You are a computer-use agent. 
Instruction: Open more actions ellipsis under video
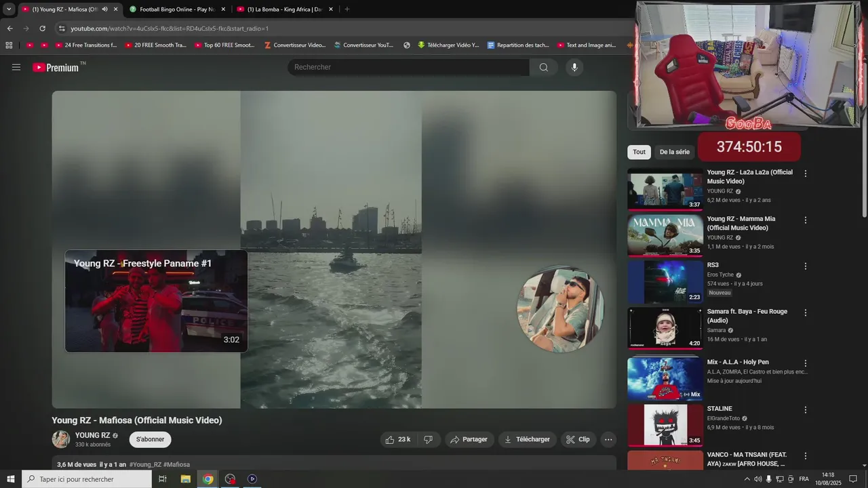point(608,439)
